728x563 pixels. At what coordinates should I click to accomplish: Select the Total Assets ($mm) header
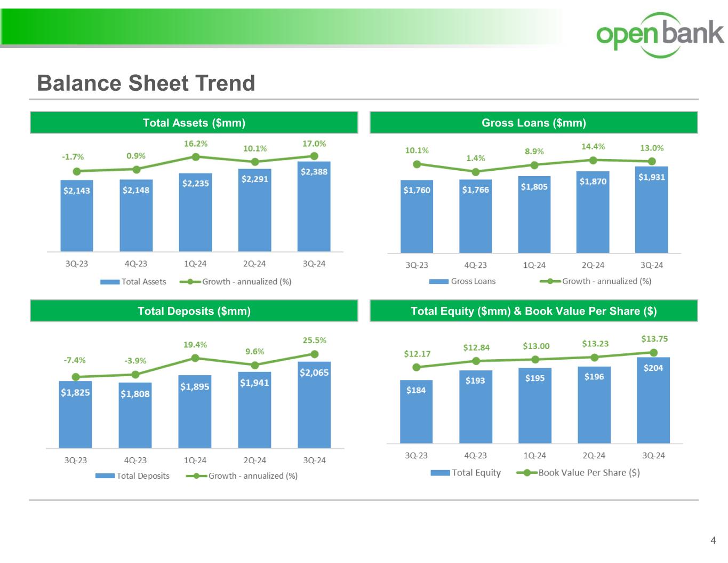194,123
